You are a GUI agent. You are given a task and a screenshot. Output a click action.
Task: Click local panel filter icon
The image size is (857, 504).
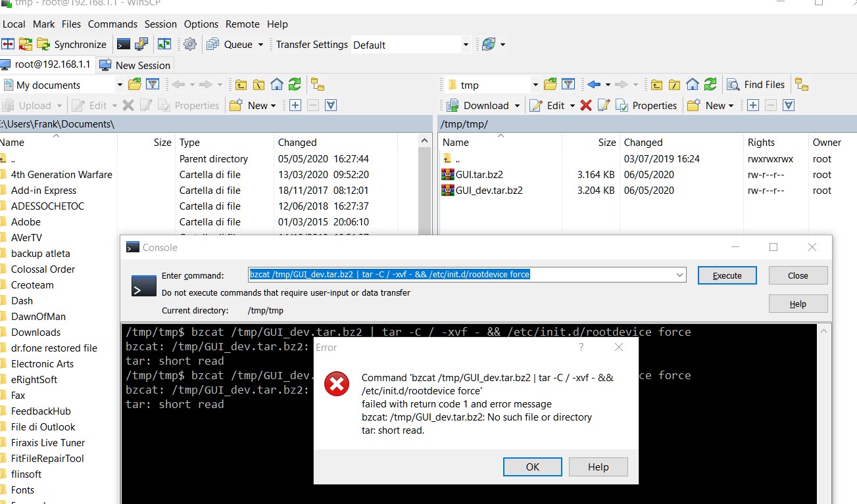tap(153, 84)
